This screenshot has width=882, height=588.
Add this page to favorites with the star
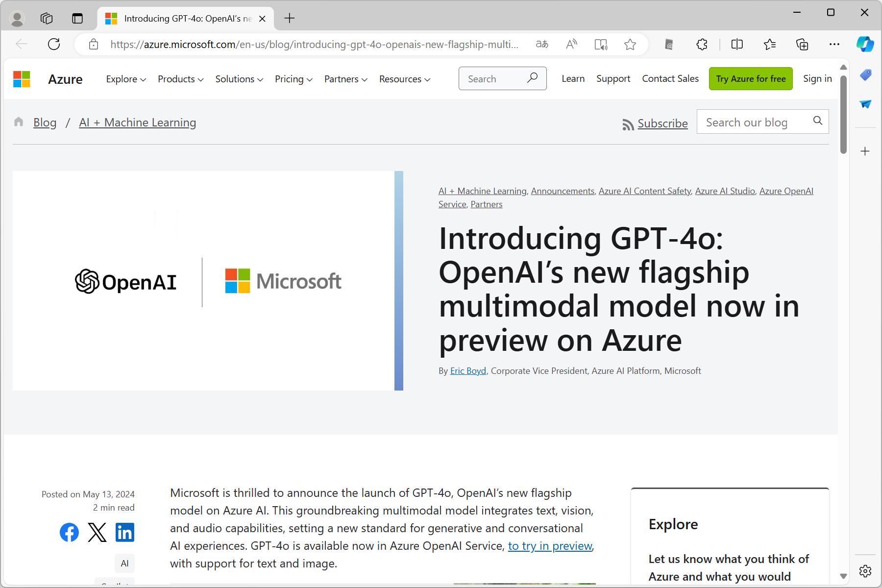(630, 45)
